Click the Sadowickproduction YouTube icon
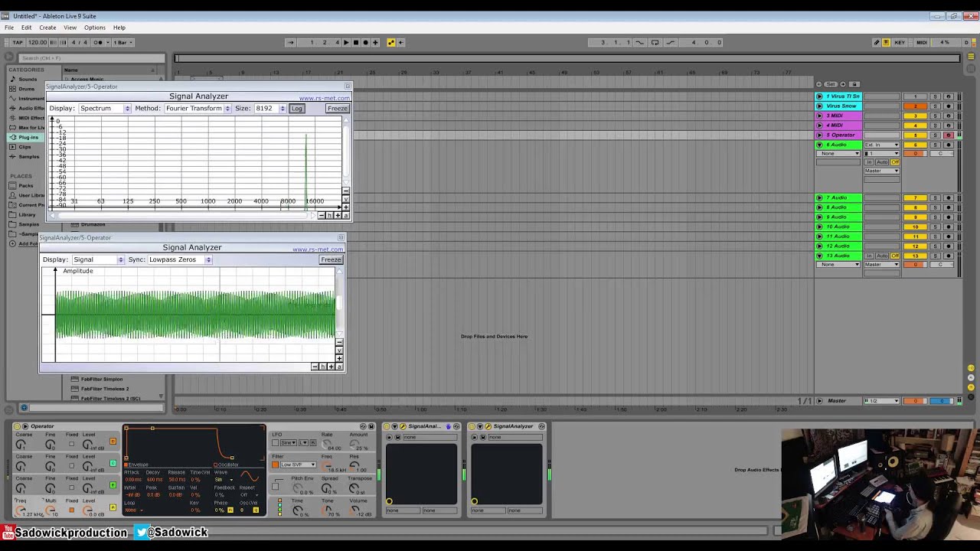 (x=8, y=532)
